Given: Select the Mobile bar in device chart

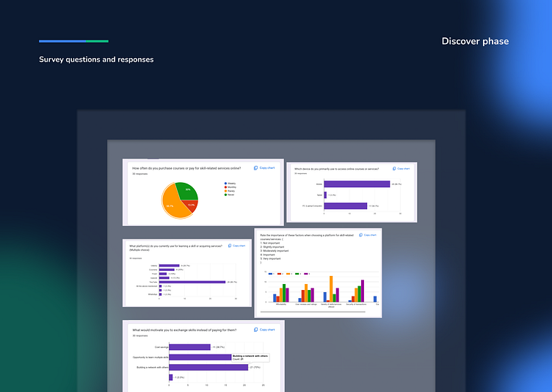Looking at the screenshot, I should (357, 184).
